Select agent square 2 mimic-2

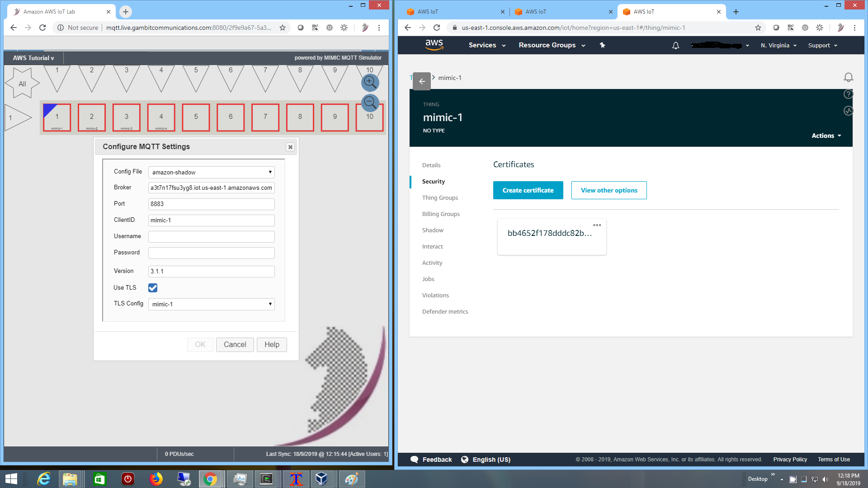pyautogui.click(x=92, y=117)
